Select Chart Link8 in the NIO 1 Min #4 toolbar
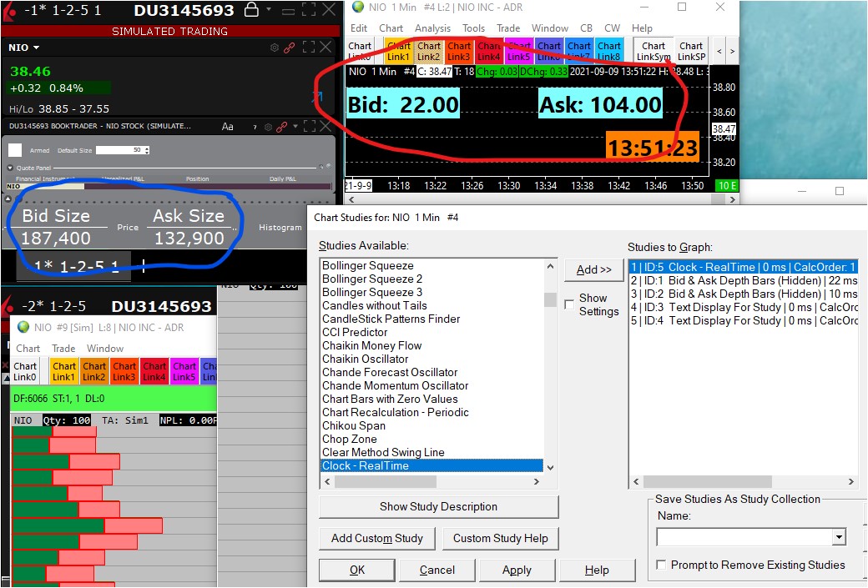The height and width of the screenshot is (588, 868). pyautogui.click(x=609, y=51)
